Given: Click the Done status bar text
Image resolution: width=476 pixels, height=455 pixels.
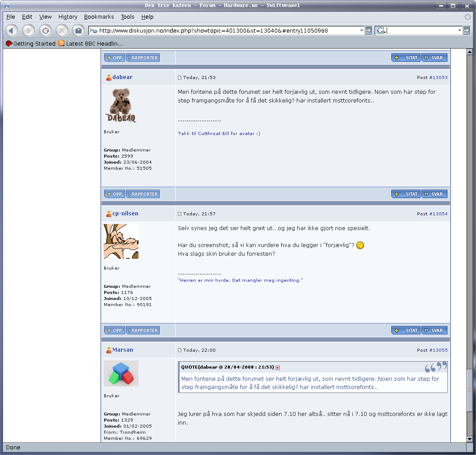Looking at the screenshot, I should coord(13,448).
